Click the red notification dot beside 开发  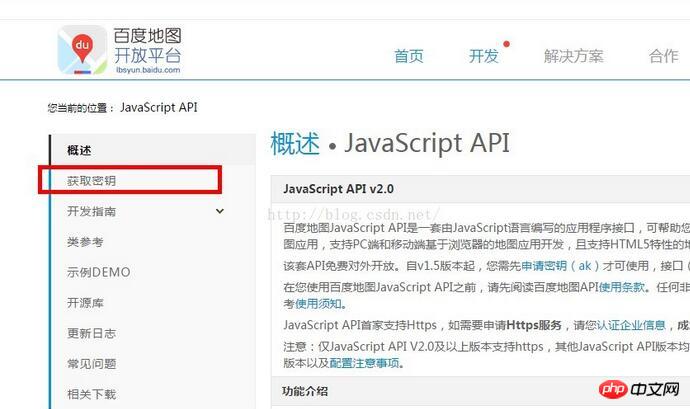click(x=506, y=44)
